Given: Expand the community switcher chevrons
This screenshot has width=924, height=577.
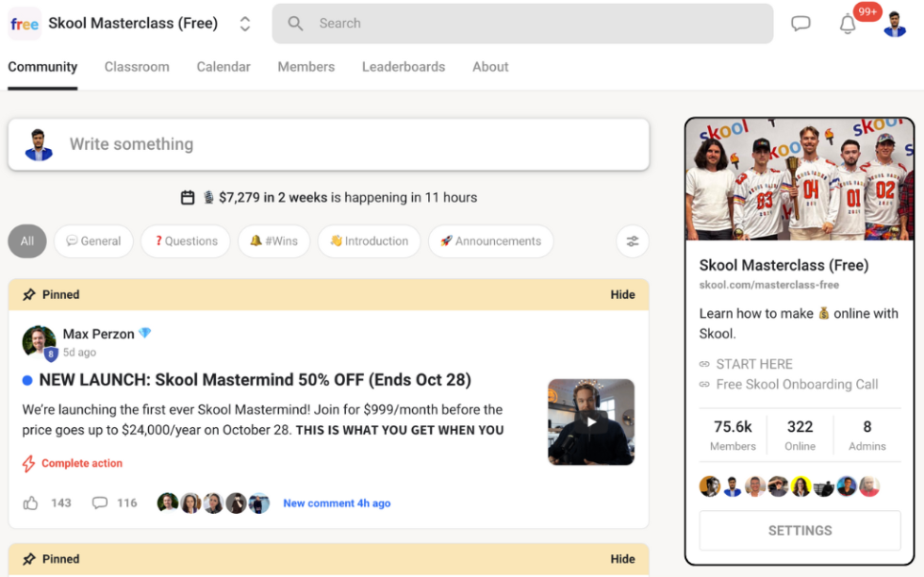Looking at the screenshot, I should pos(245,24).
